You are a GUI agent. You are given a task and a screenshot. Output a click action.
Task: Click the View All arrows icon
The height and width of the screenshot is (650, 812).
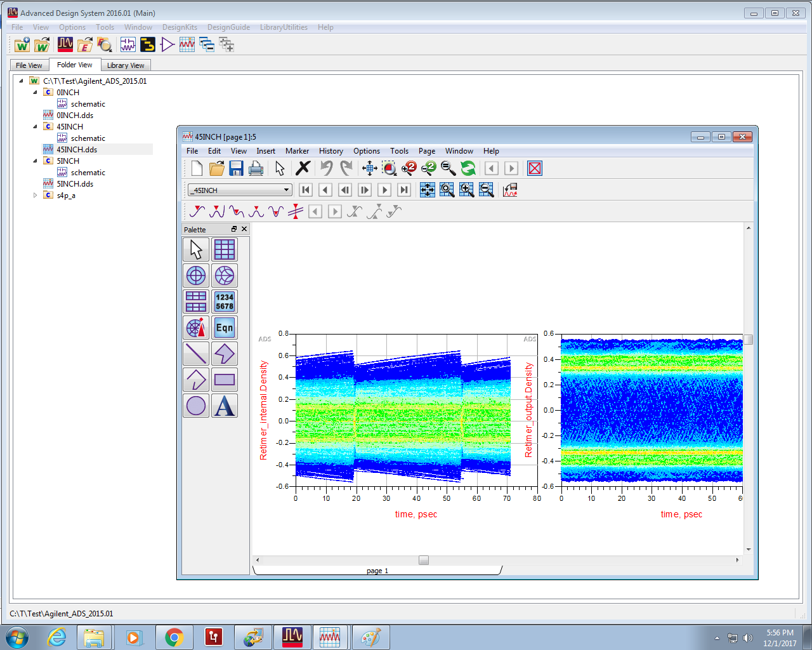[370, 168]
